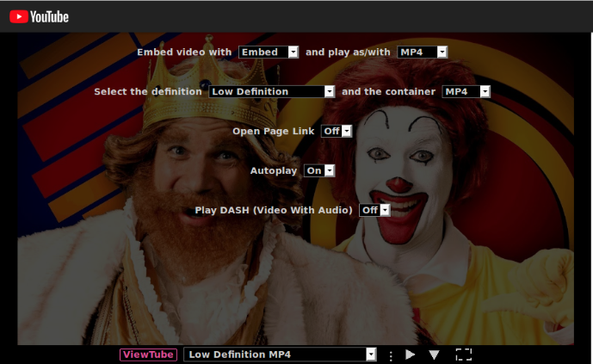Click the 'and the container' label
Screen dimensions: 593x364
pyautogui.click(x=388, y=91)
